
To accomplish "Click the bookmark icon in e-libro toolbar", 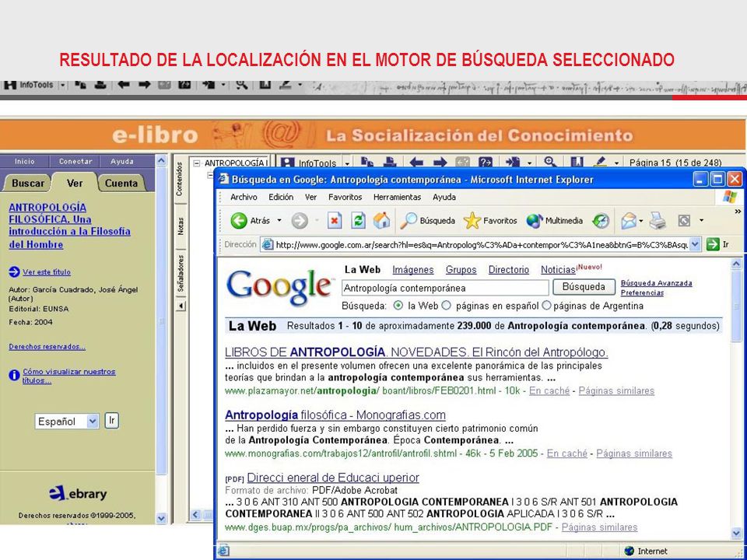I will [577, 163].
